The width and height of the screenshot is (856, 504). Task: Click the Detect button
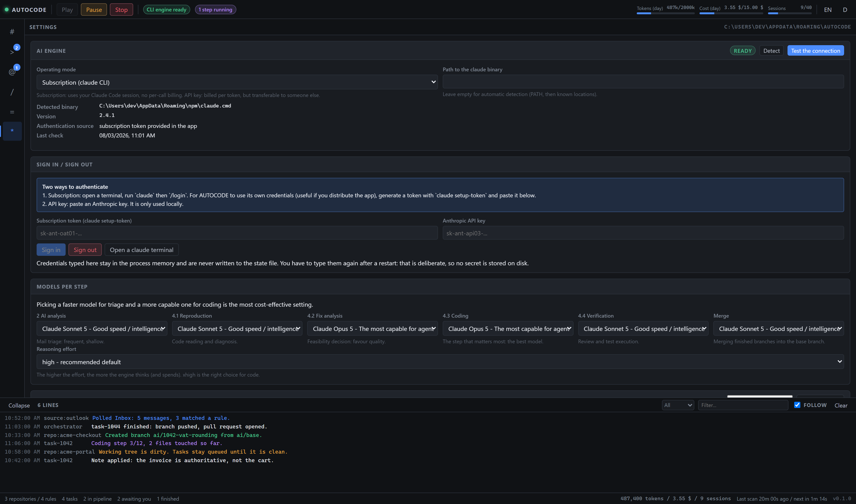(771, 51)
